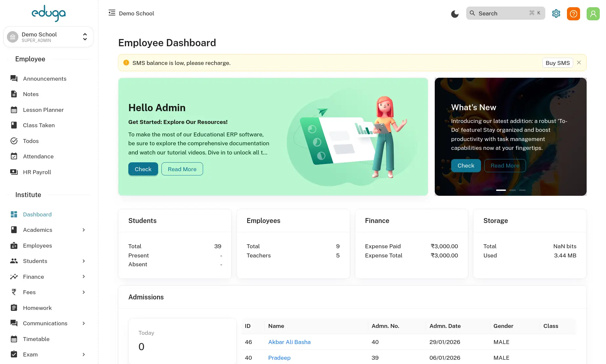606x364 pixels.
Task: Click the Homework clipboard icon
Action: (x=14, y=308)
